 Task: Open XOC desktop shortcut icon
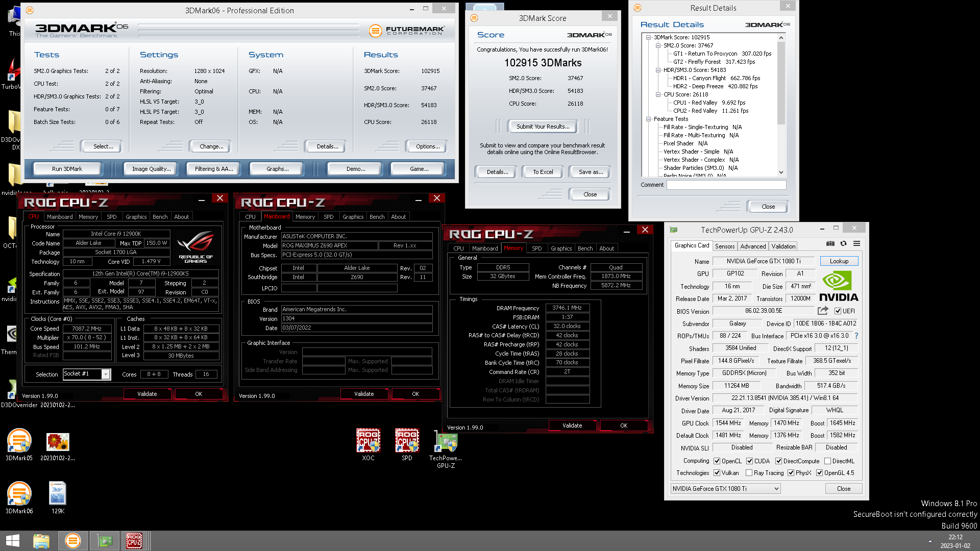(x=368, y=440)
